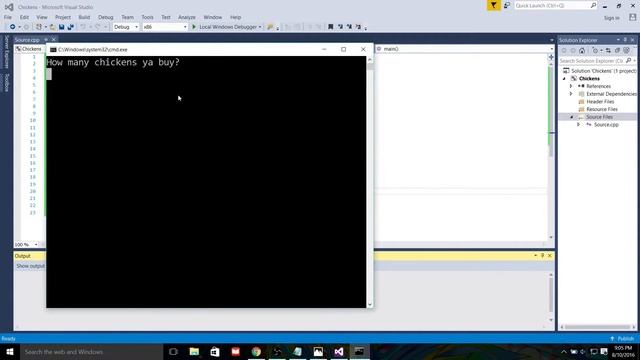Click Show All Files icon in Solution Explorer
Image resolution: width=640 pixels, height=360 pixels.
coord(627,51)
